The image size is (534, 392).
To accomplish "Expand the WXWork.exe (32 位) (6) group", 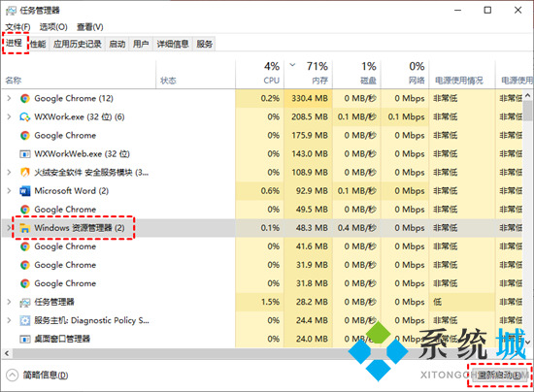I will (x=9, y=117).
